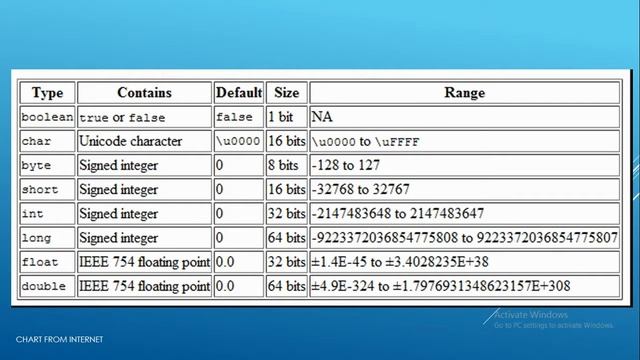Image resolution: width=640 pixels, height=360 pixels.
Task: Click 'Signed integer' in the long row
Action: point(144,238)
